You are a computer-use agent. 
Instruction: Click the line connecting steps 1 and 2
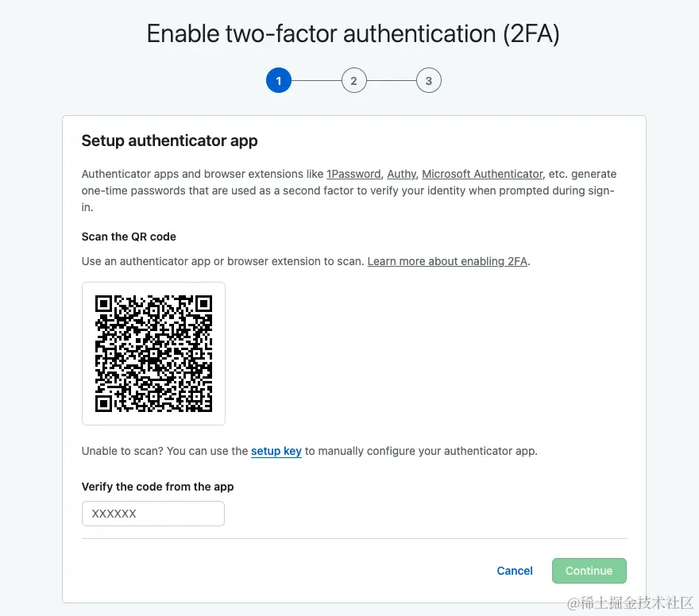point(316,81)
